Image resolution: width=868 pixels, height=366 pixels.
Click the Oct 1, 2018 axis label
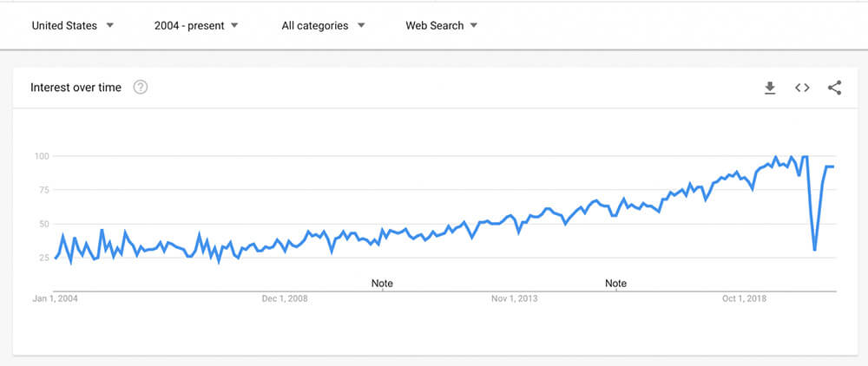[x=745, y=299]
